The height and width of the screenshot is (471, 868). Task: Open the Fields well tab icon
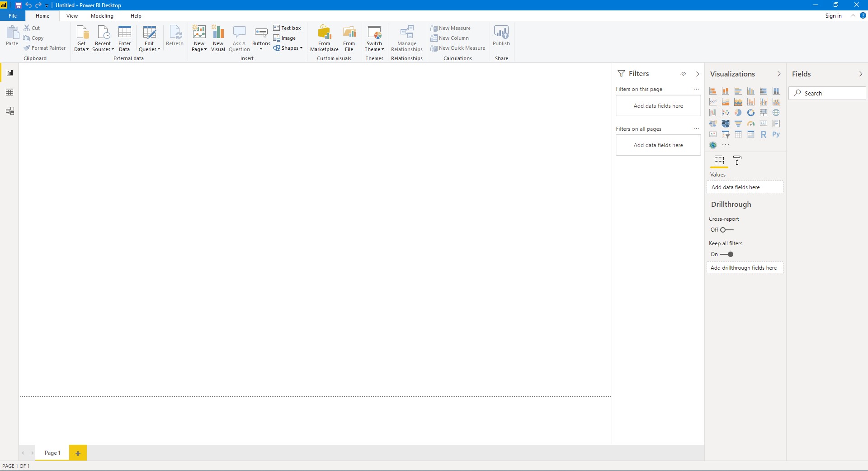719,160
